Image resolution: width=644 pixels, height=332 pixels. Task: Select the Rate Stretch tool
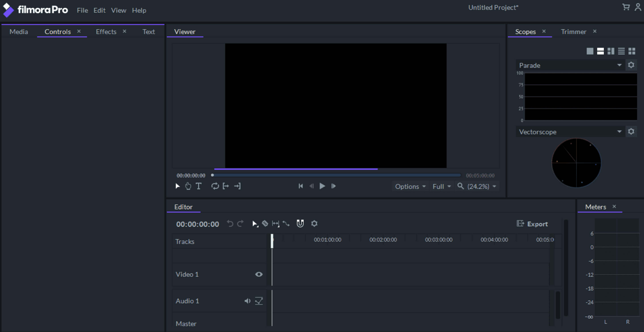[286, 223]
